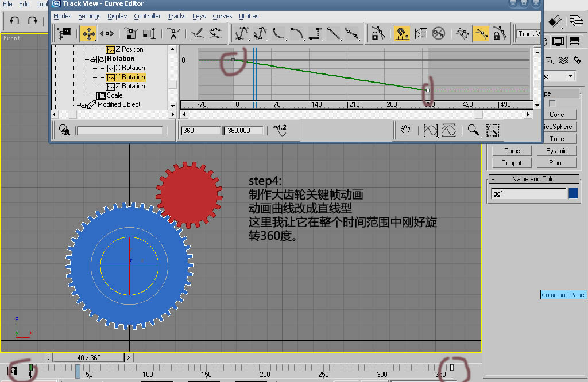Screen dimensions: 588x382
Task: Click Zoom Horizontal Extents icon
Action: click(x=430, y=130)
